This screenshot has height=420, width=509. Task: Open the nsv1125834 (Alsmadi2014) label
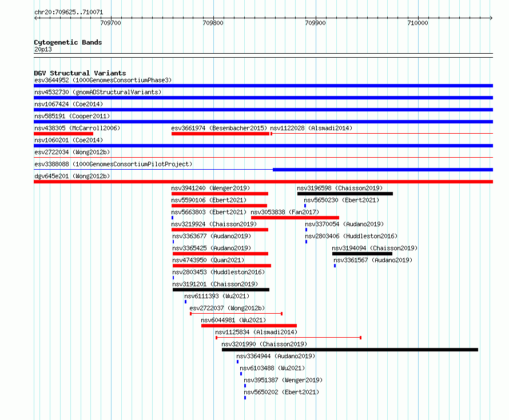pyautogui.click(x=256, y=332)
